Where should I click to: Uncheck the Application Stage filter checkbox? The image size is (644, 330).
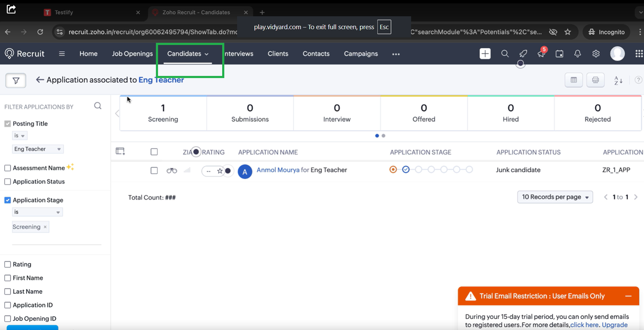(8, 200)
